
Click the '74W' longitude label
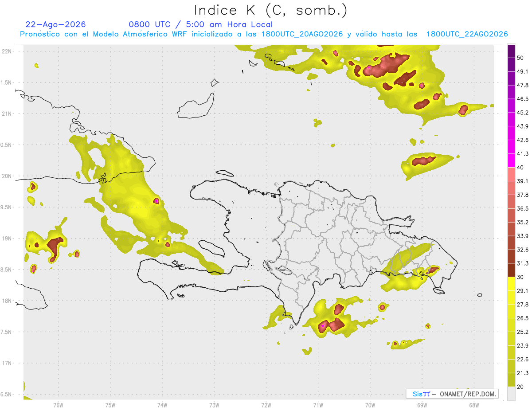[x=162, y=405]
